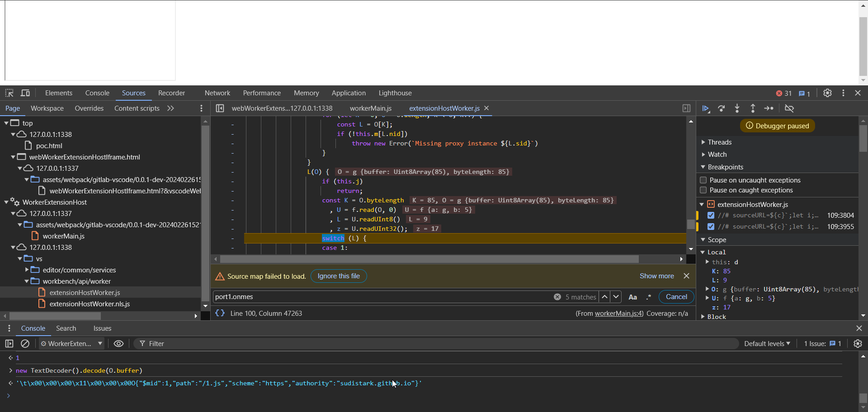The image size is (868, 412).
Task: Close the bottom drawer
Action: (859, 328)
